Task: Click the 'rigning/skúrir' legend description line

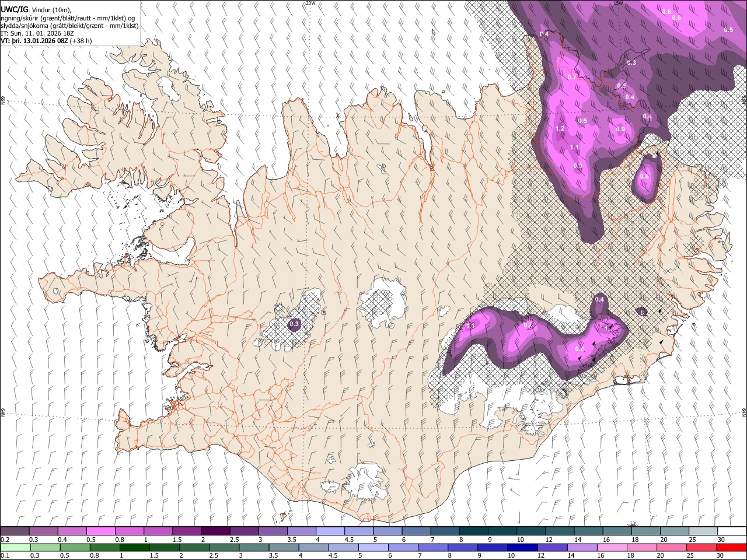Action: 68,18
